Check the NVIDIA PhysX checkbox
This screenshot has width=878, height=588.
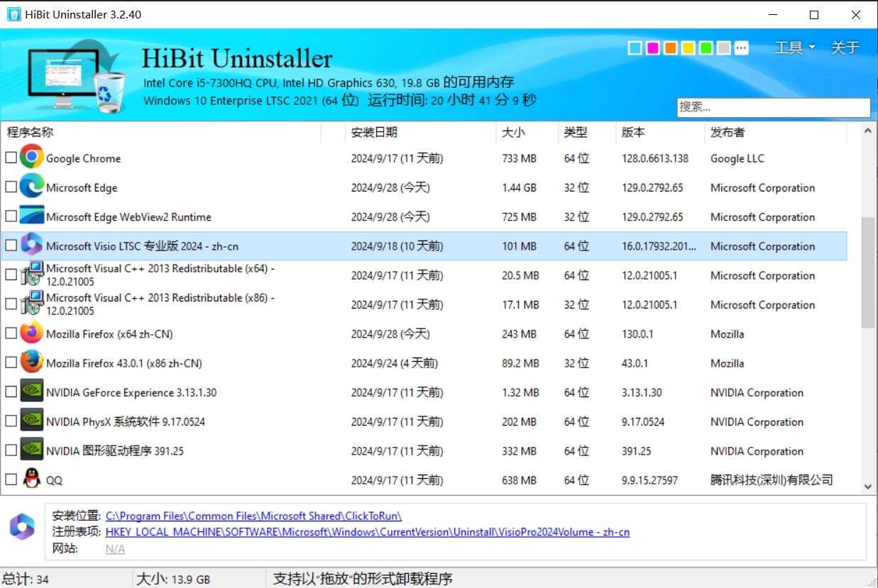point(11,421)
